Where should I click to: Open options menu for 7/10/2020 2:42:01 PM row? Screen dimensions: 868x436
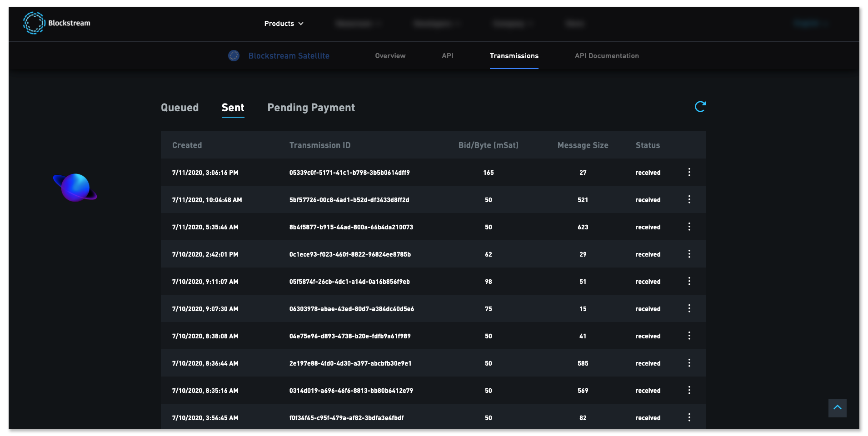(x=689, y=254)
